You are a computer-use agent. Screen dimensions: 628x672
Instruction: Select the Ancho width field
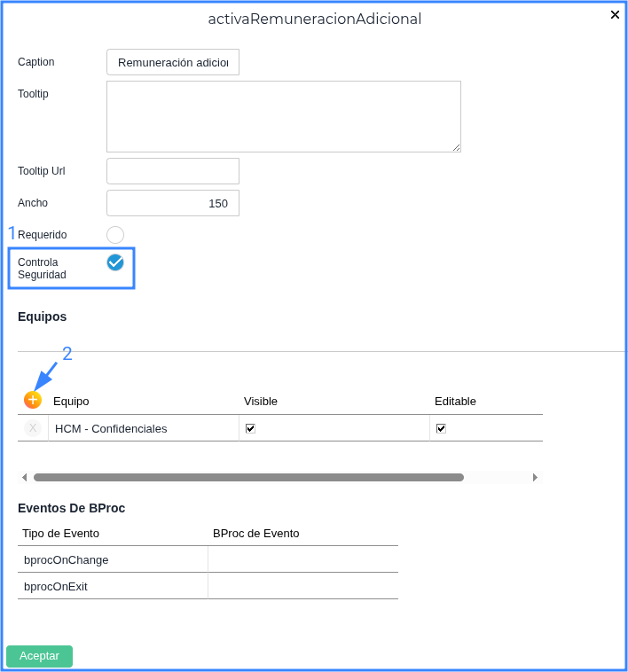tap(173, 203)
